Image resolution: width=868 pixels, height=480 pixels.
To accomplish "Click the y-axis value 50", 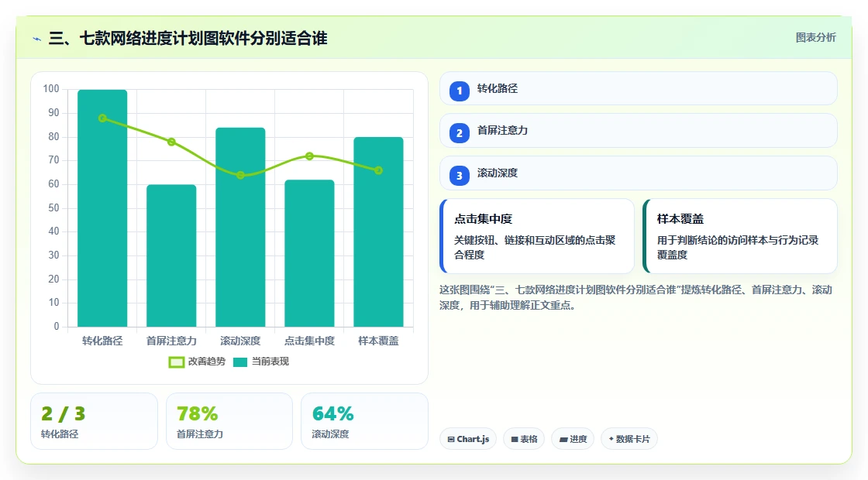I will [x=53, y=208].
